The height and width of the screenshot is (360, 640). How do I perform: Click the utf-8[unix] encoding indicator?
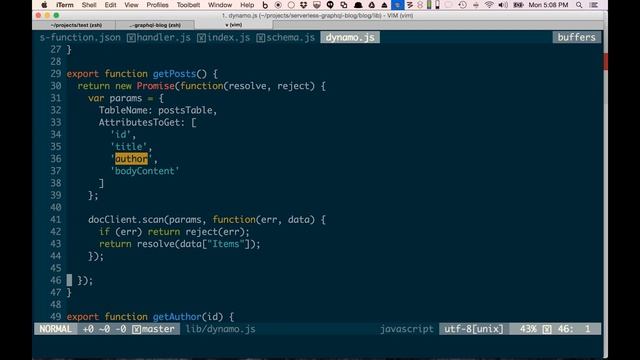click(474, 329)
